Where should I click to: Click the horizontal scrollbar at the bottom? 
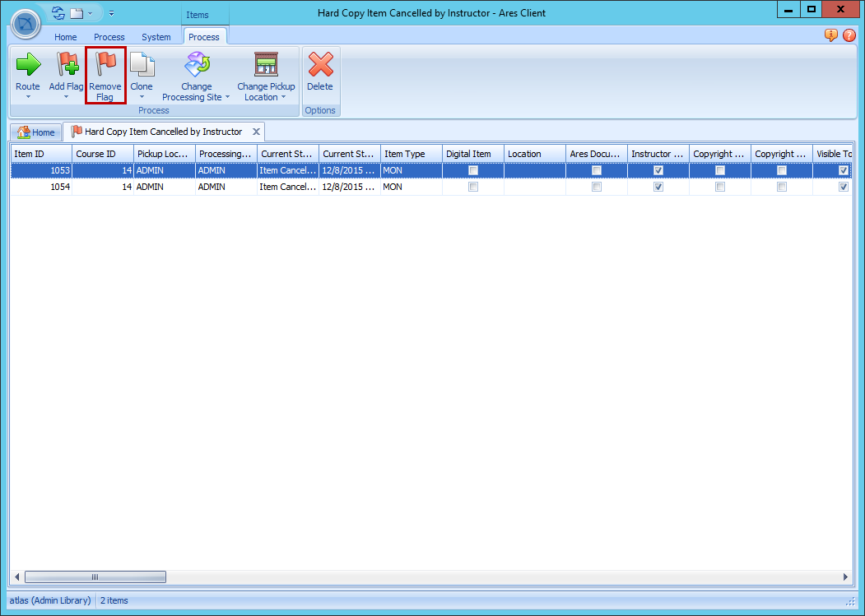tap(95, 577)
